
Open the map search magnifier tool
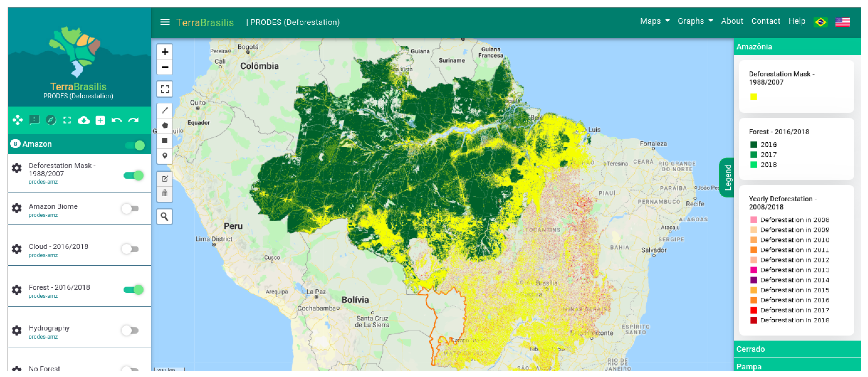point(165,216)
